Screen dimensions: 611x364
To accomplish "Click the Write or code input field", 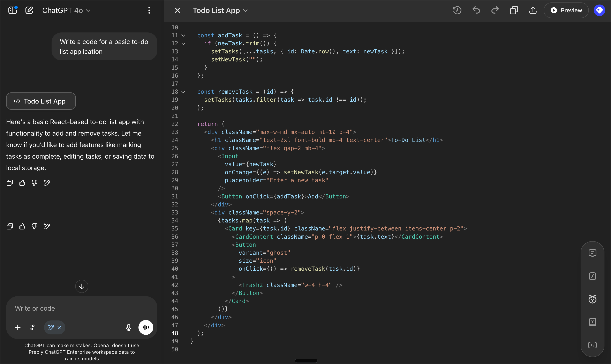I will point(81,308).
